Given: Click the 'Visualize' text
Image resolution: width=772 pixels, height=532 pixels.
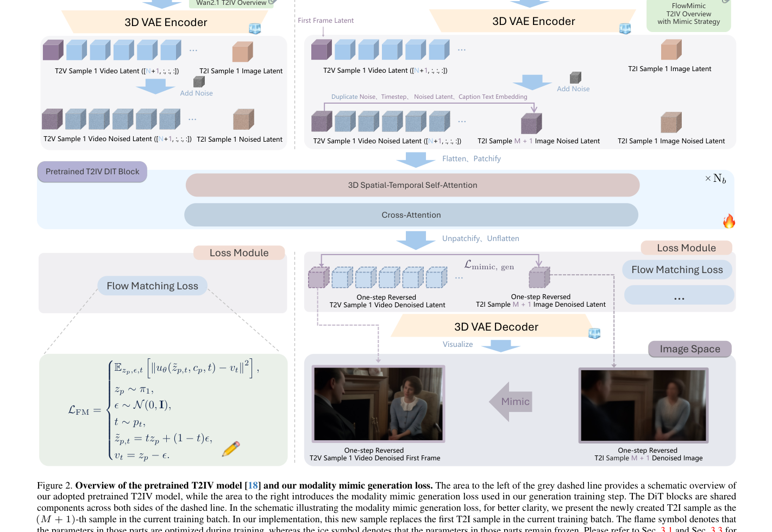Looking at the screenshot, I should tap(457, 344).
